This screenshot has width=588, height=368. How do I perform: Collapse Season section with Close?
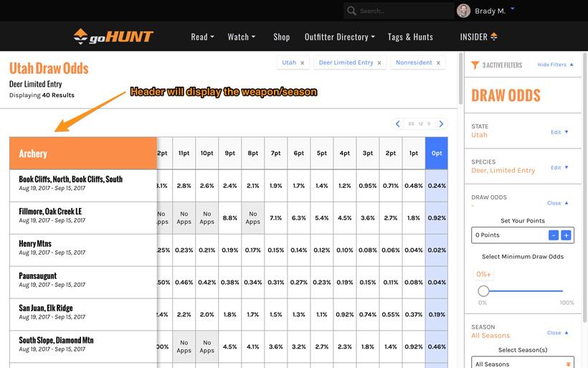click(558, 333)
